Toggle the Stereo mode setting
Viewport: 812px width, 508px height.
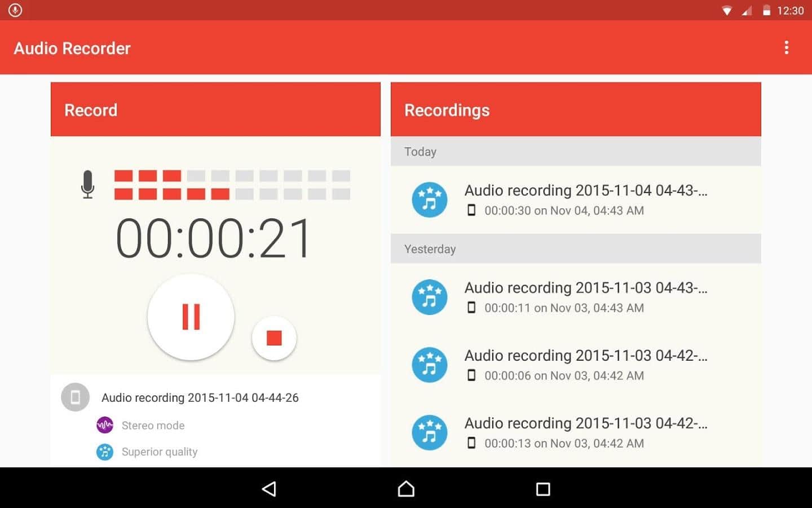[x=153, y=426]
